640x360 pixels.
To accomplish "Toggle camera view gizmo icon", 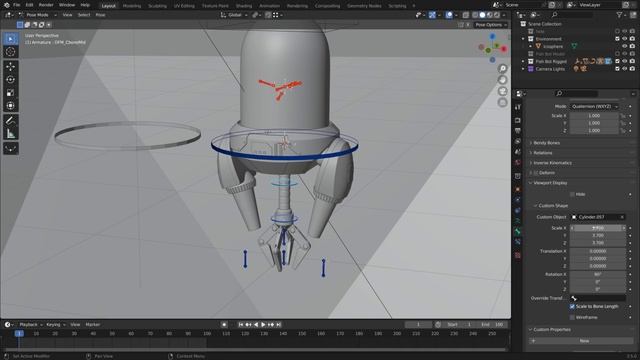I will pos(503,91).
